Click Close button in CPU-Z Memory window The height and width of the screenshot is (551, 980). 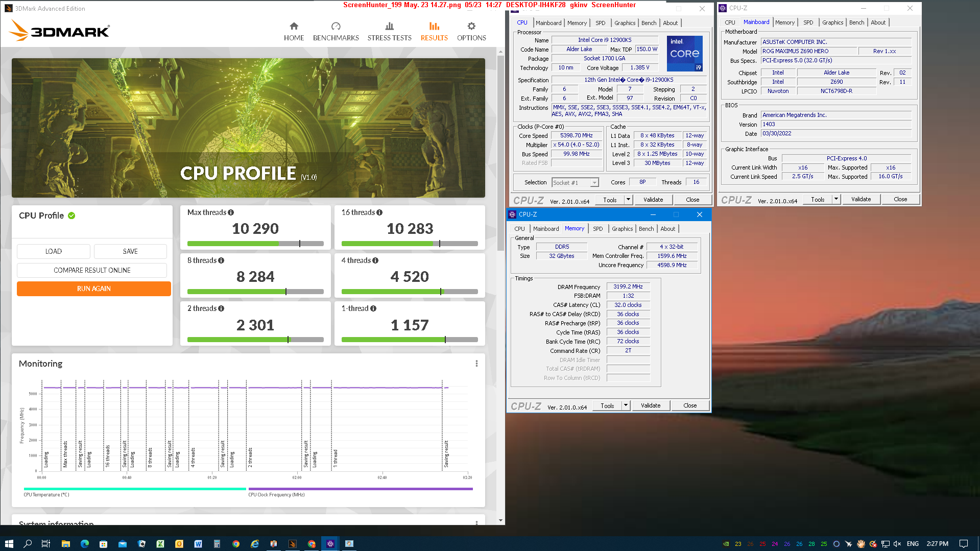click(690, 405)
